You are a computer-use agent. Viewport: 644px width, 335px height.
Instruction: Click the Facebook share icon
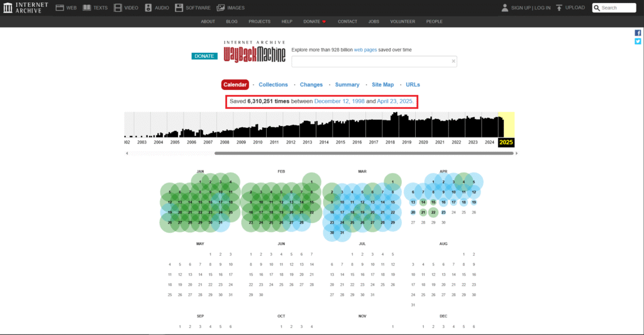638,33
